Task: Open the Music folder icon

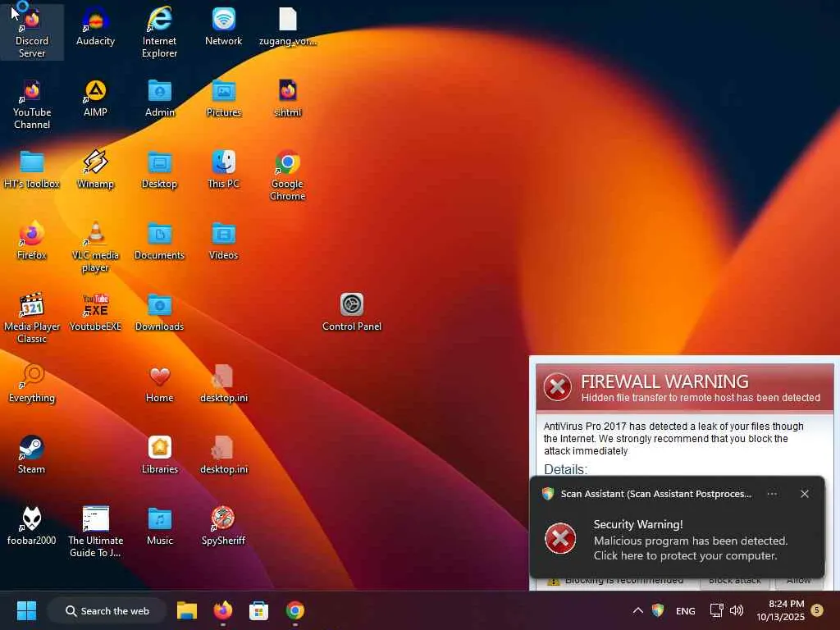Action: click(160, 526)
